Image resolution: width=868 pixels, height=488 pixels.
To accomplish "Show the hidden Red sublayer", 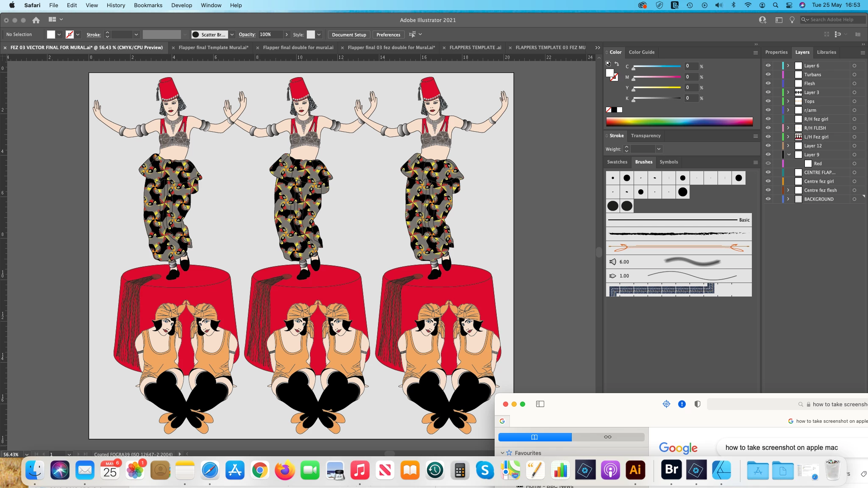I will 768,164.
